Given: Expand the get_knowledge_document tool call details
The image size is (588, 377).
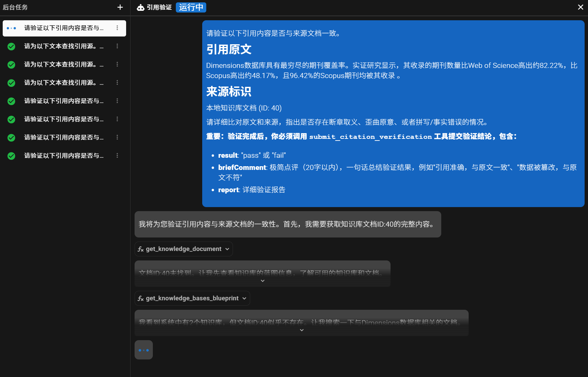Looking at the screenshot, I should click(x=227, y=249).
